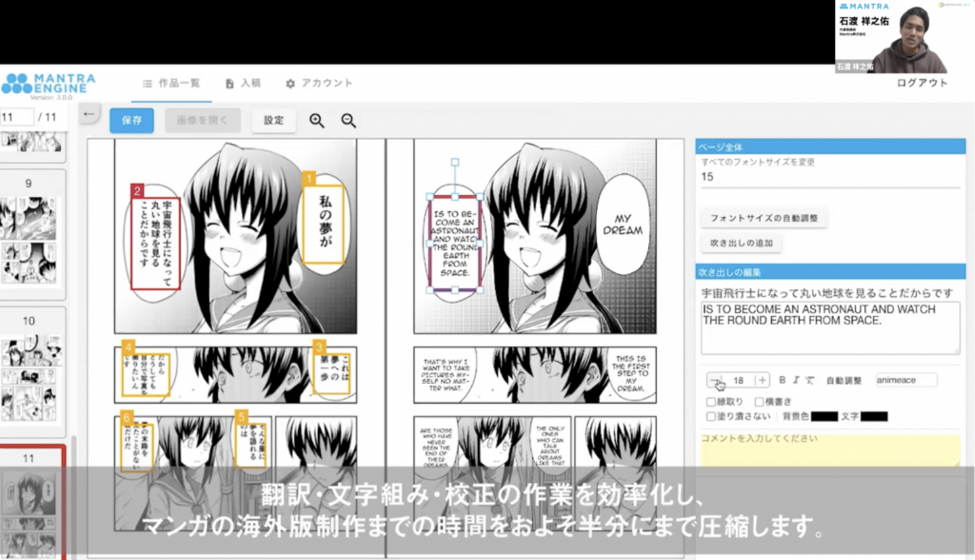Click フォントサイズの自動調整 button
This screenshot has width=975, height=560.
764,219
